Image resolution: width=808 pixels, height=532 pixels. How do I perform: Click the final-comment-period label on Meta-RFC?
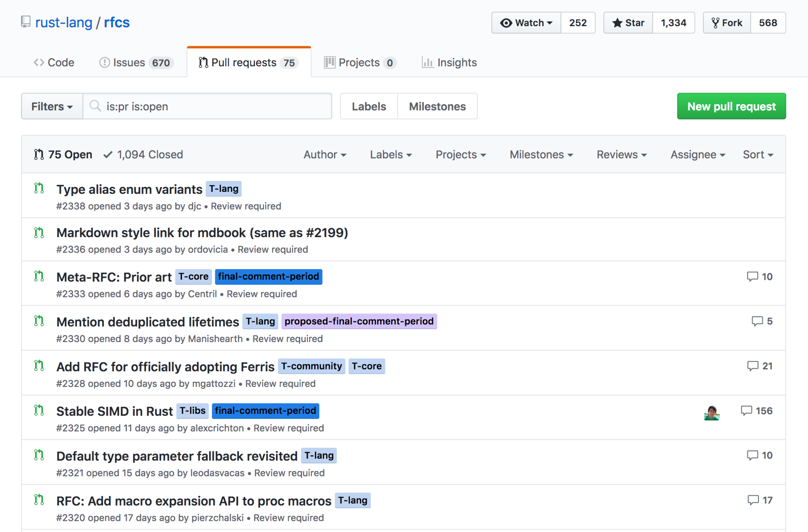click(x=269, y=277)
